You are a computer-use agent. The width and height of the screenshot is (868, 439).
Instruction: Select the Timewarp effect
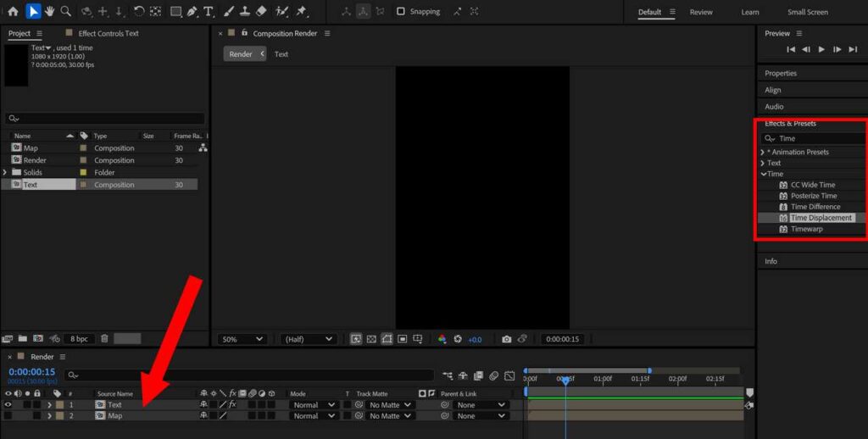[807, 229]
